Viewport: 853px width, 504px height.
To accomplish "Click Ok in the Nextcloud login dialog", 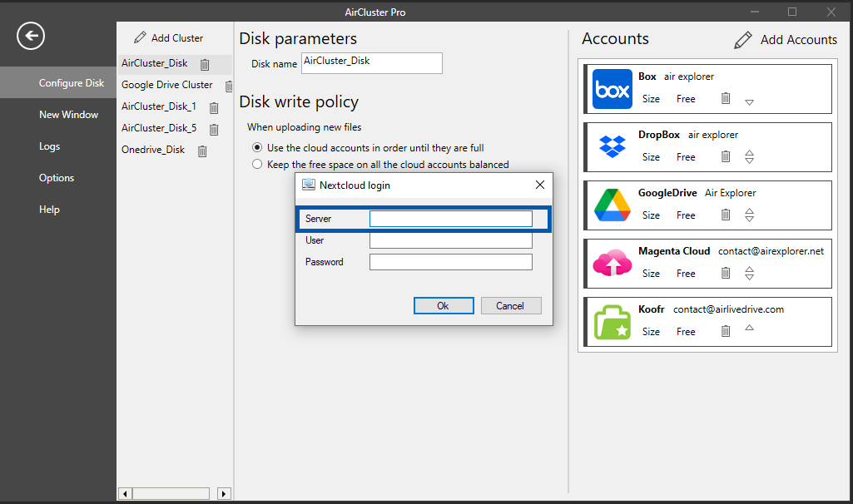I will click(444, 305).
